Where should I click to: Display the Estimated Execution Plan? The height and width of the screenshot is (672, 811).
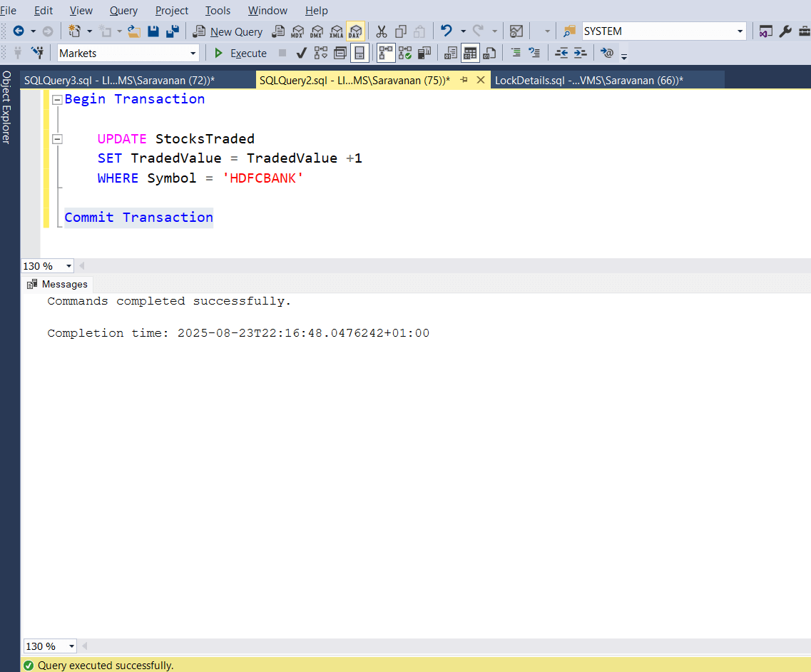tap(321, 53)
